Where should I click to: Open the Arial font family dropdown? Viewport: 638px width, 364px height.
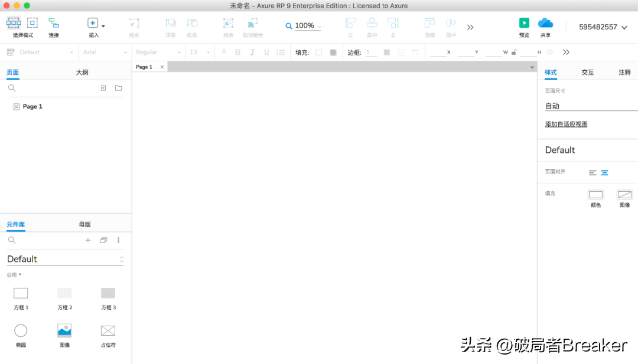click(105, 52)
